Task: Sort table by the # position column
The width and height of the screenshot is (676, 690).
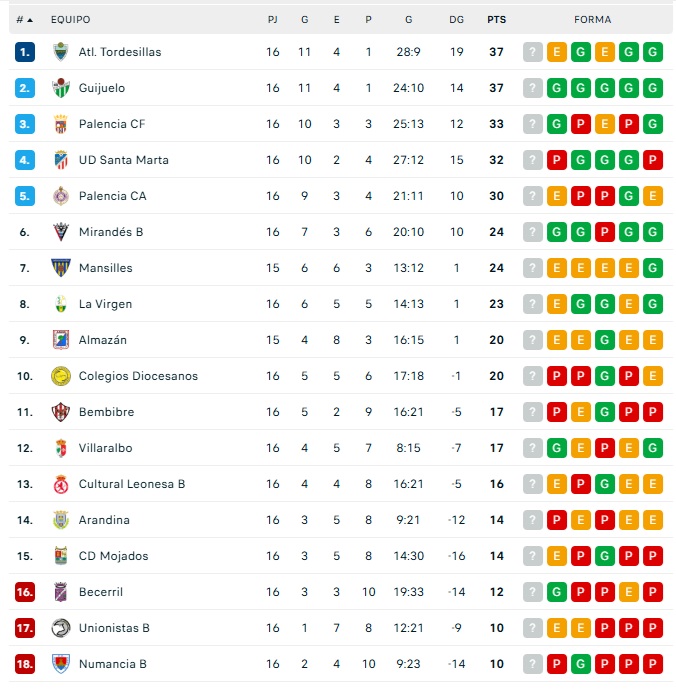Action: [x=24, y=19]
